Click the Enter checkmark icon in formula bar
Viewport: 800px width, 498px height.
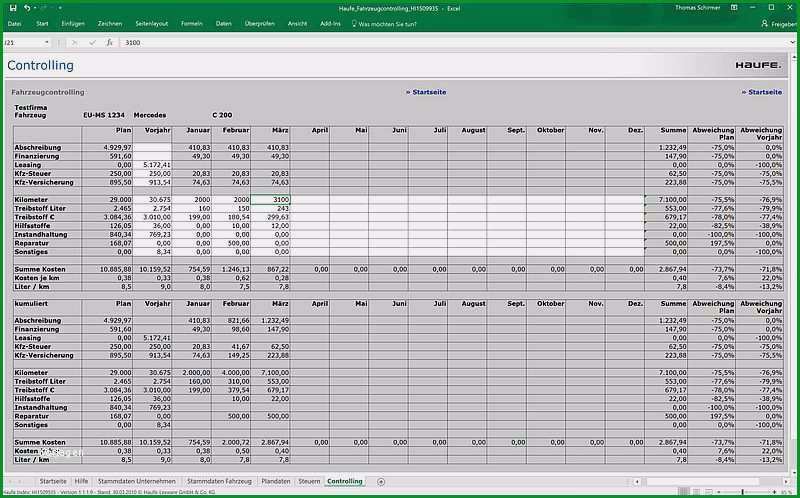[92, 43]
